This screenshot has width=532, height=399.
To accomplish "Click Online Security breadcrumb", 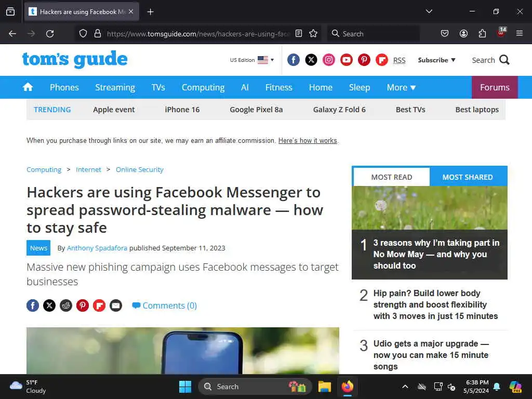I will tap(139, 169).
